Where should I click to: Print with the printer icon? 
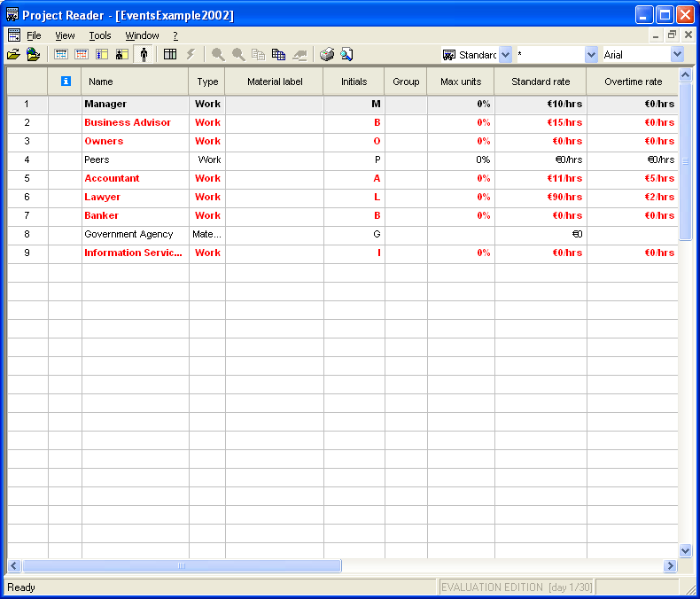click(x=327, y=54)
